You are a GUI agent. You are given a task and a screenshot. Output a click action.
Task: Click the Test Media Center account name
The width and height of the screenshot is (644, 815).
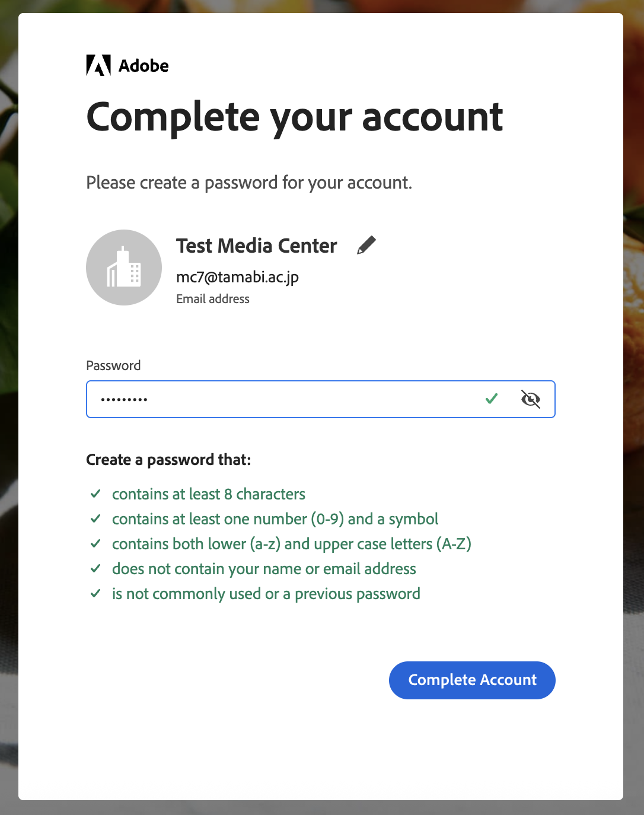(256, 246)
